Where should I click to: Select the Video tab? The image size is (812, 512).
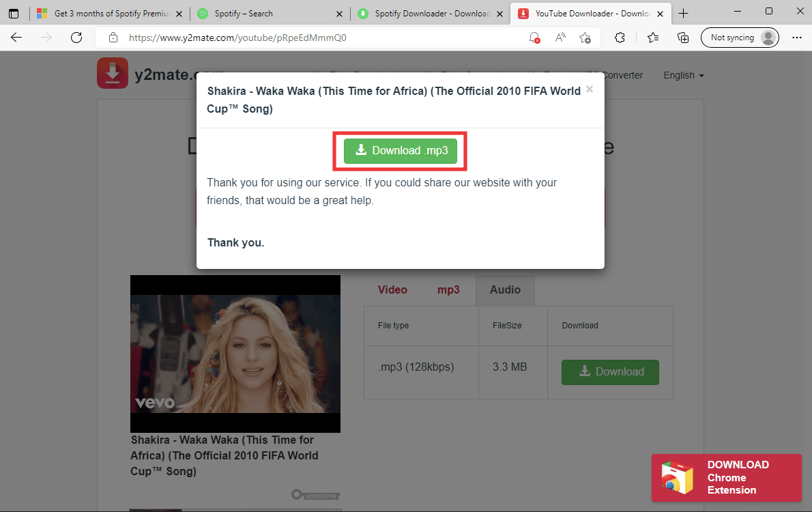click(x=392, y=289)
